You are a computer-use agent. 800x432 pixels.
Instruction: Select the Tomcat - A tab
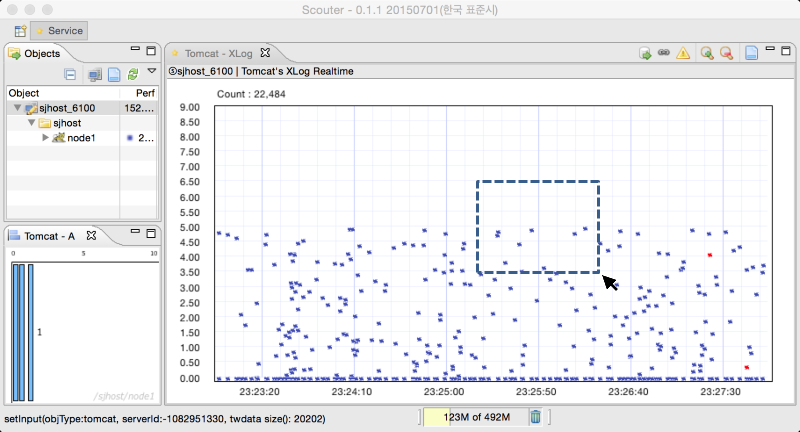[49, 236]
